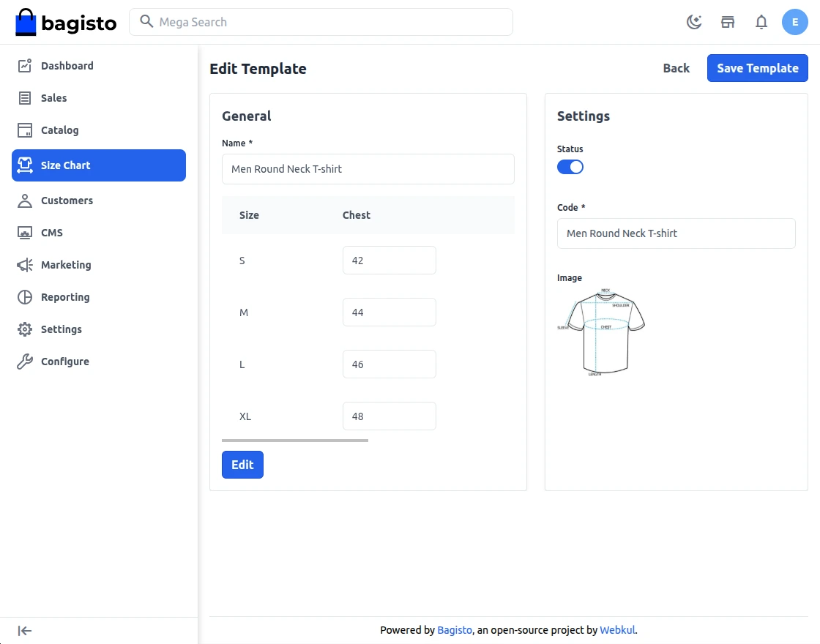This screenshot has height=644, width=820.
Task: Click the Catalog icon in sidebar
Action: (x=25, y=130)
